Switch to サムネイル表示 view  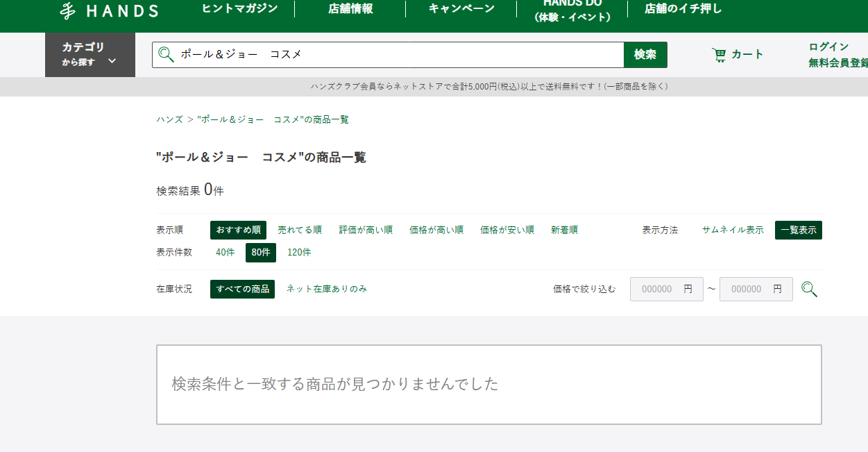733,231
